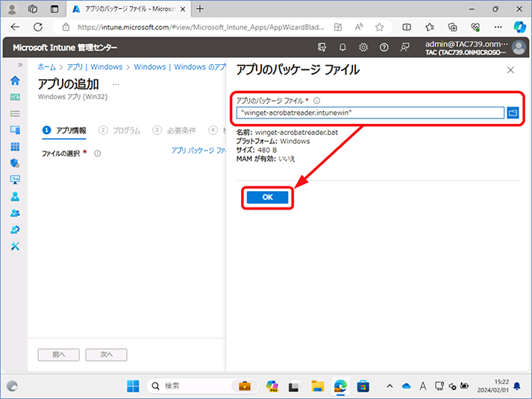This screenshot has width=532, height=399.
Task: Close the app package file pane
Action: click(510, 70)
